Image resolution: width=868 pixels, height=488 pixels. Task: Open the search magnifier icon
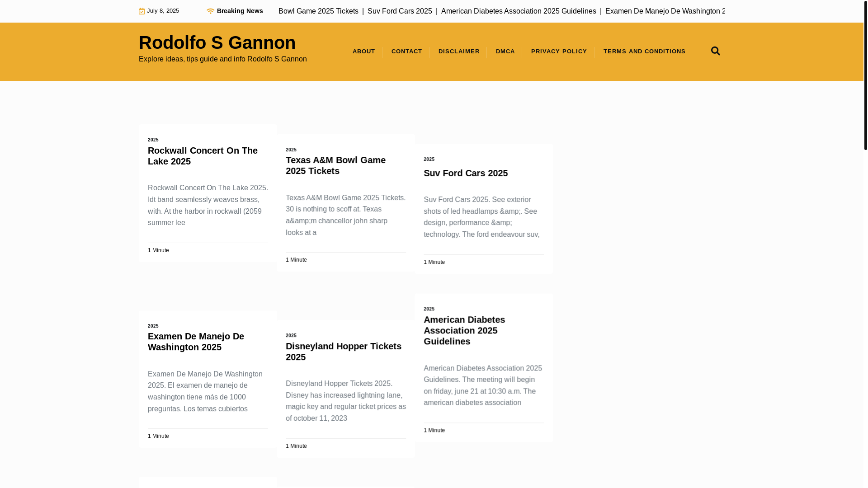click(715, 51)
